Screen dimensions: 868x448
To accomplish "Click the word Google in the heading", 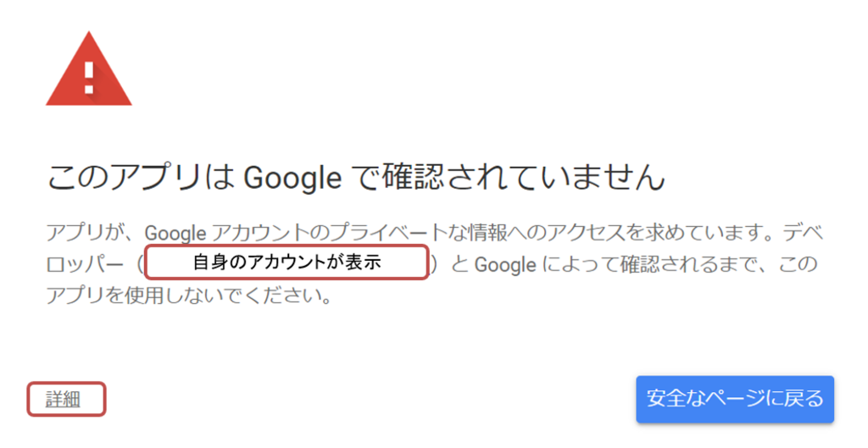I will (292, 179).
